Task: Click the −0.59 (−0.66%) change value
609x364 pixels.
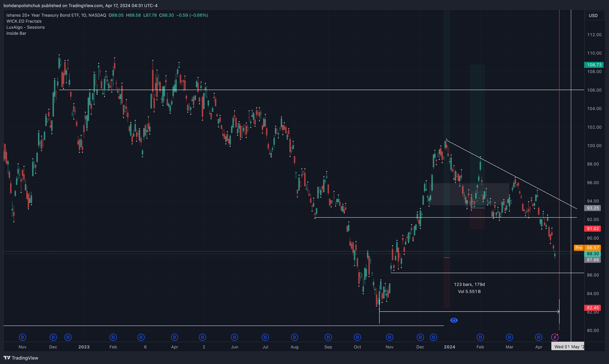Action: [192, 15]
